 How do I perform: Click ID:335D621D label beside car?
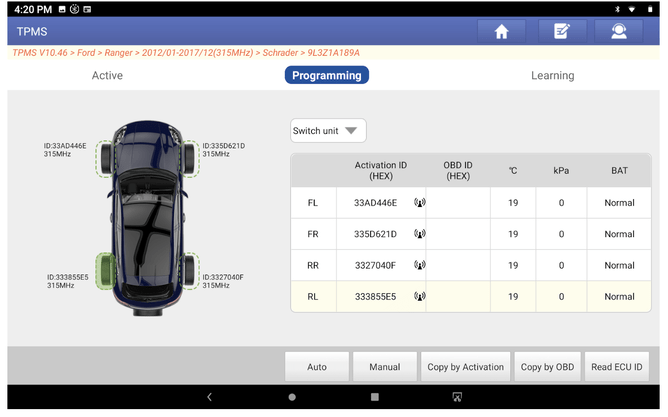coord(224,146)
